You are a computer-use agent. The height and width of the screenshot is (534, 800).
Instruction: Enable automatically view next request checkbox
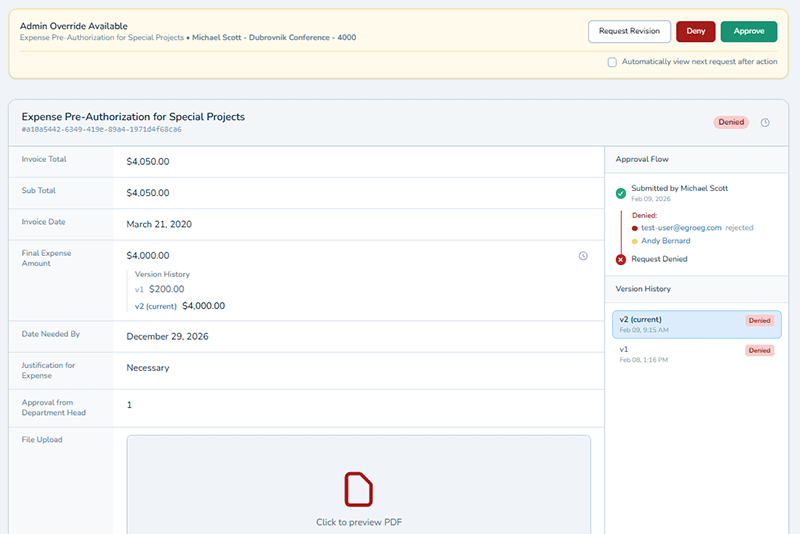[612, 62]
